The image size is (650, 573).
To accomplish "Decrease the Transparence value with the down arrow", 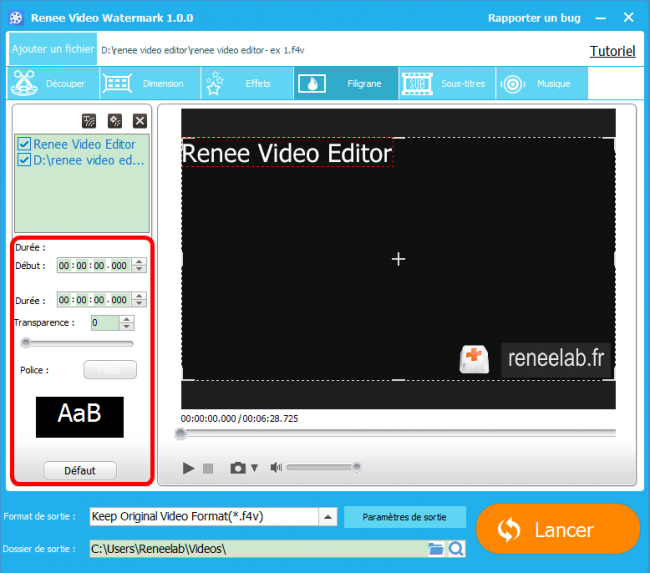I will point(127,327).
